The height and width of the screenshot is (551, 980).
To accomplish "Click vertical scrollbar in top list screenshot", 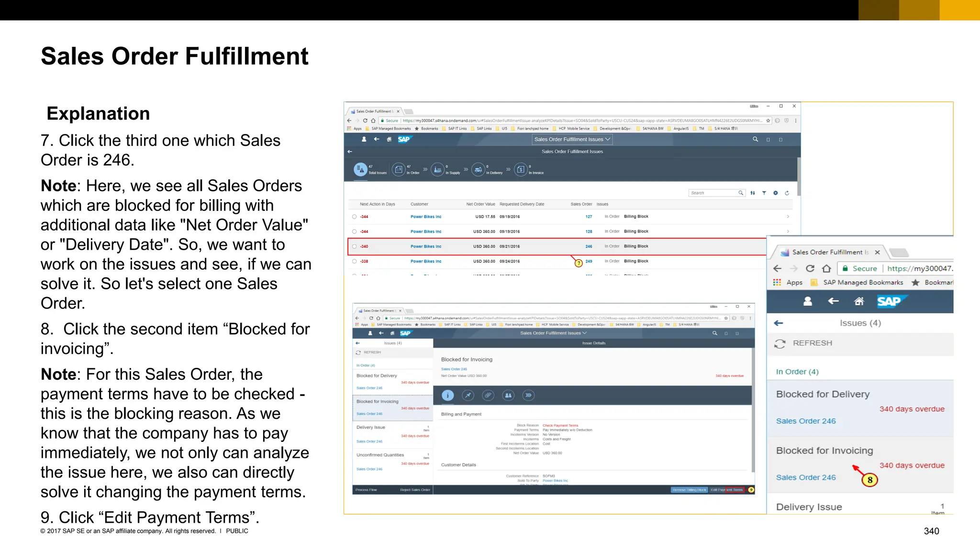I will (x=799, y=176).
